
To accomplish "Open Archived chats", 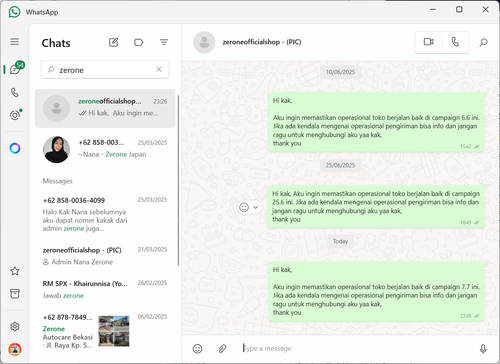I will click(15, 294).
